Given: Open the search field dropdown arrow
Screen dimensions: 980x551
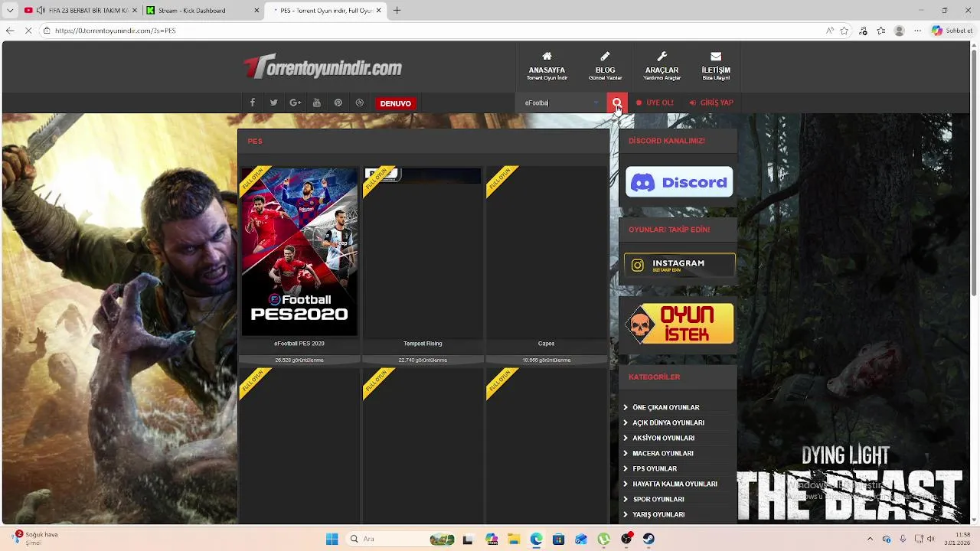Looking at the screenshot, I should point(596,103).
